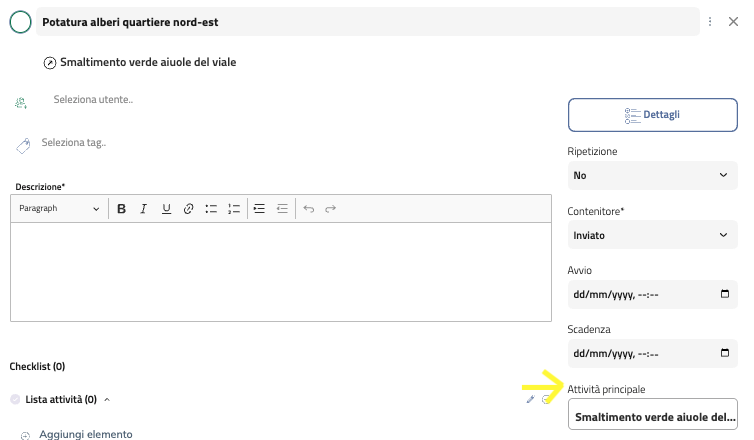Click Aggiungi elemento to add checklist item

85,434
